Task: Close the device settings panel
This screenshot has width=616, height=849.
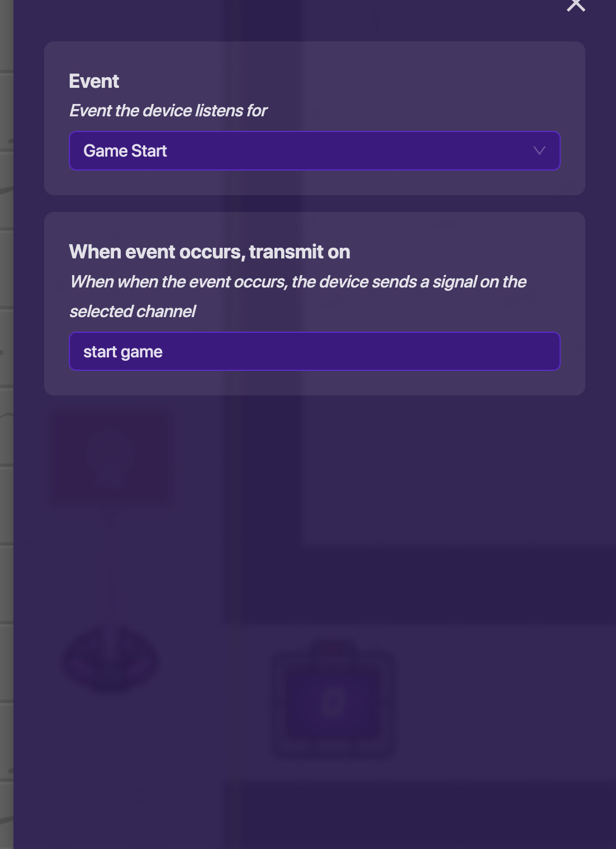Action: coord(576,5)
